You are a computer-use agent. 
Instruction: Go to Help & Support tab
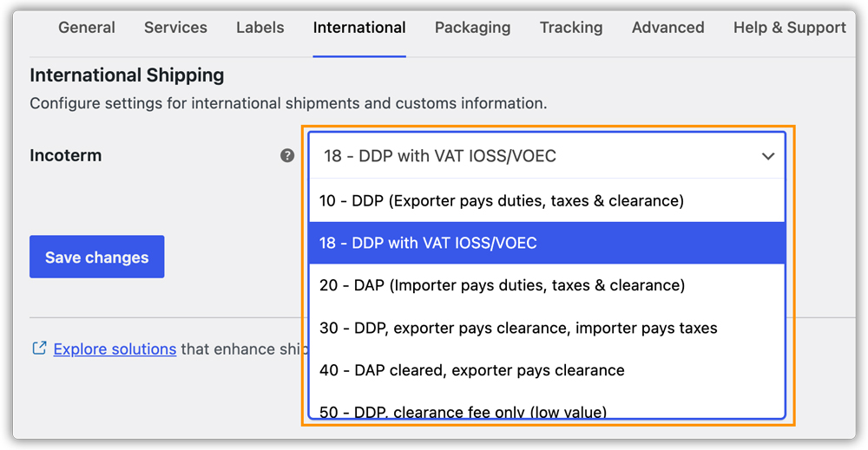click(x=789, y=28)
